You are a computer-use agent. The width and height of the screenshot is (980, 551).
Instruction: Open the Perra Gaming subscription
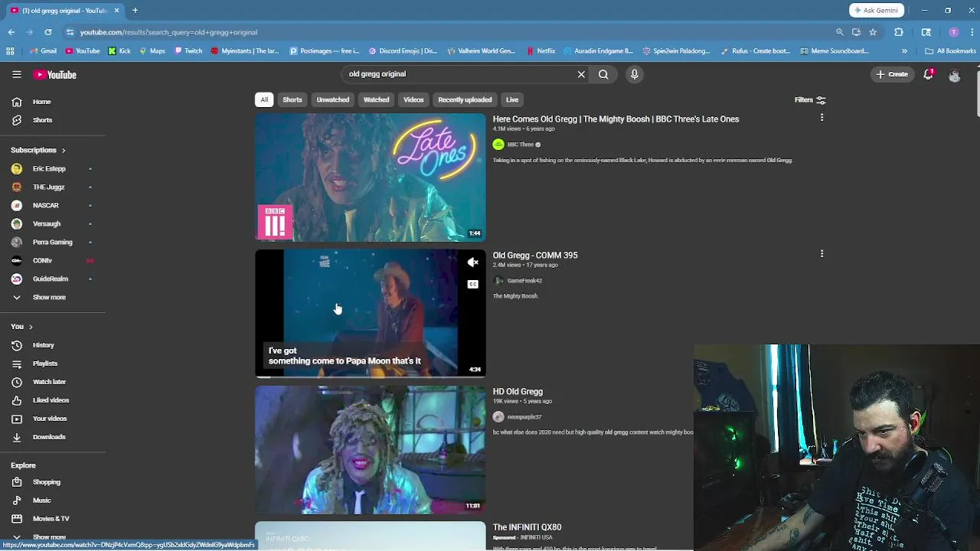tap(52, 242)
